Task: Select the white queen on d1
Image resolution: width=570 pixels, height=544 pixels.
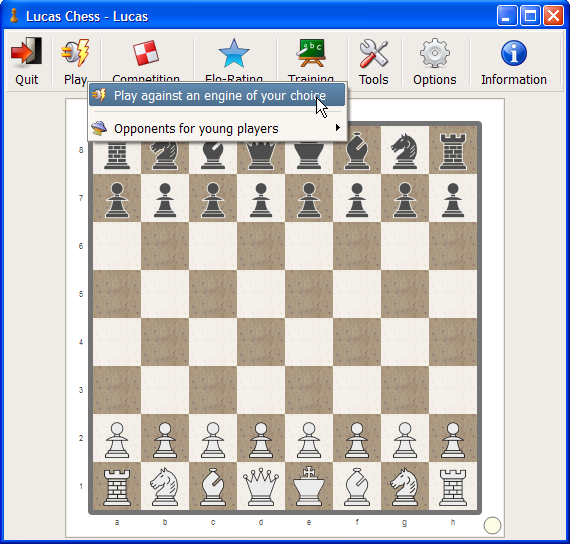Action: tap(261, 487)
